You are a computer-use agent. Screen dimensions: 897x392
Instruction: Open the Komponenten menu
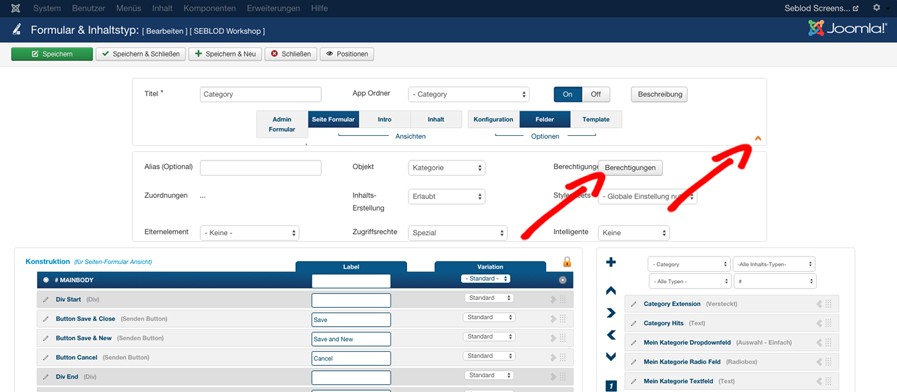[209, 9]
